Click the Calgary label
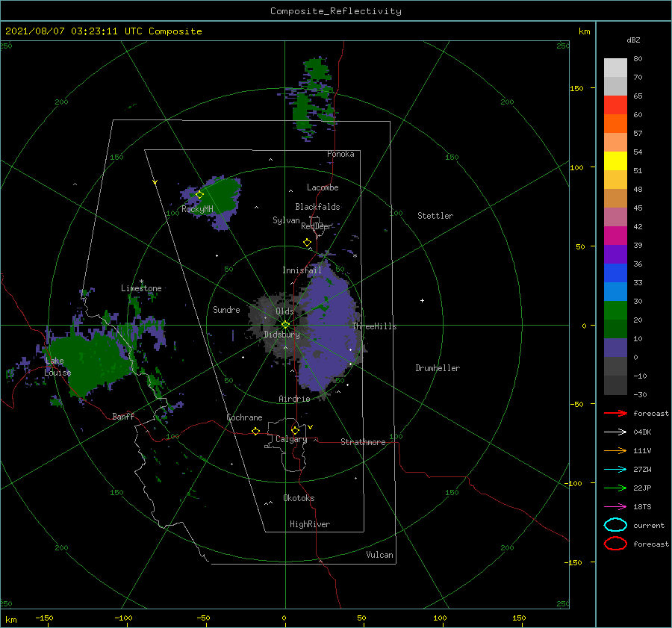 [291, 439]
